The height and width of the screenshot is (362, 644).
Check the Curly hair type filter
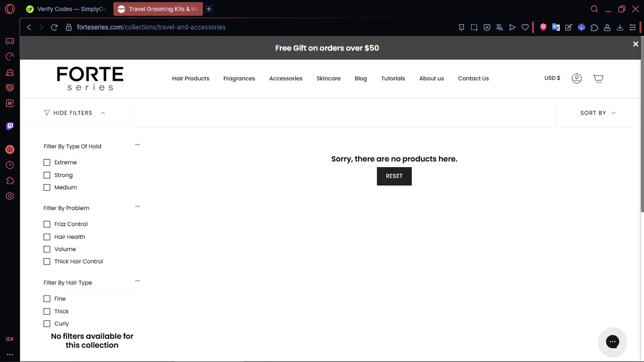click(x=47, y=324)
